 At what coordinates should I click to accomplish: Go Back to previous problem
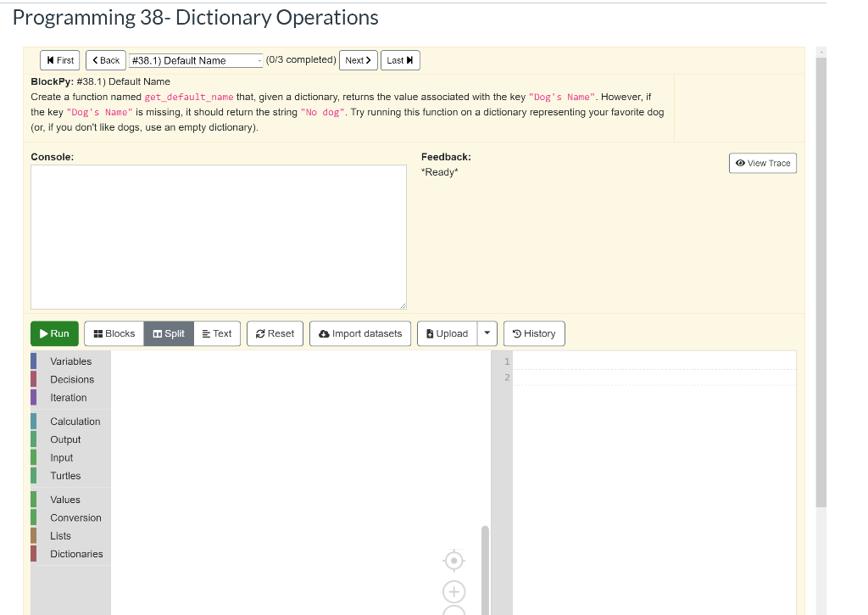(x=106, y=60)
